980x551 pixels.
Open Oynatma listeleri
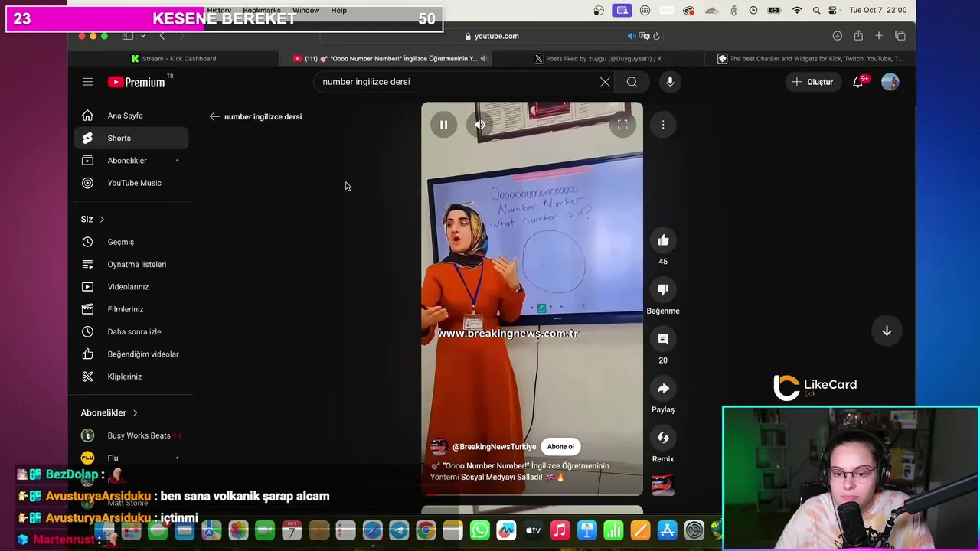point(132,264)
